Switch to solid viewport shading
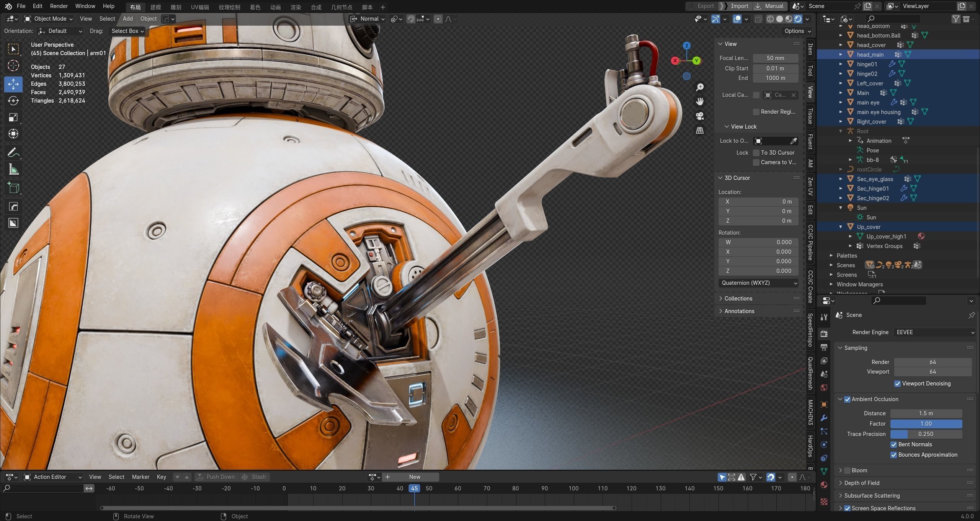The height and width of the screenshot is (521, 980). coord(779,19)
